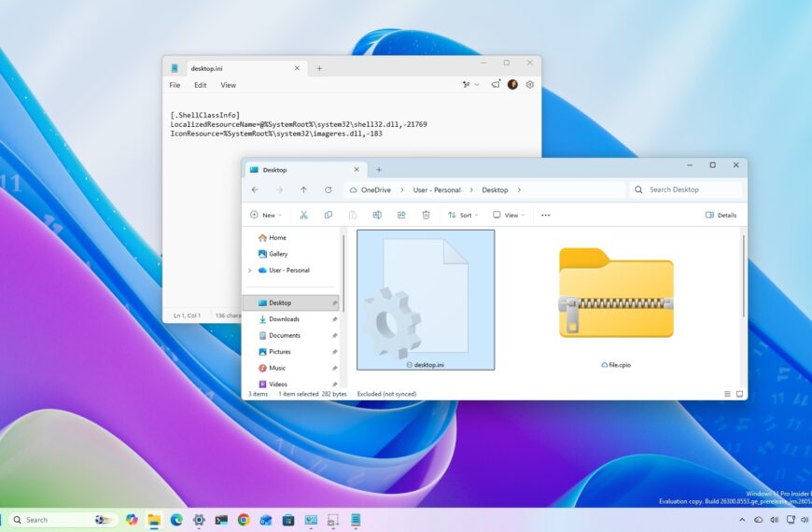Click the taskbar Search box
Image resolution: width=812 pixels, height=532 pixels.
tap(63, 520)
